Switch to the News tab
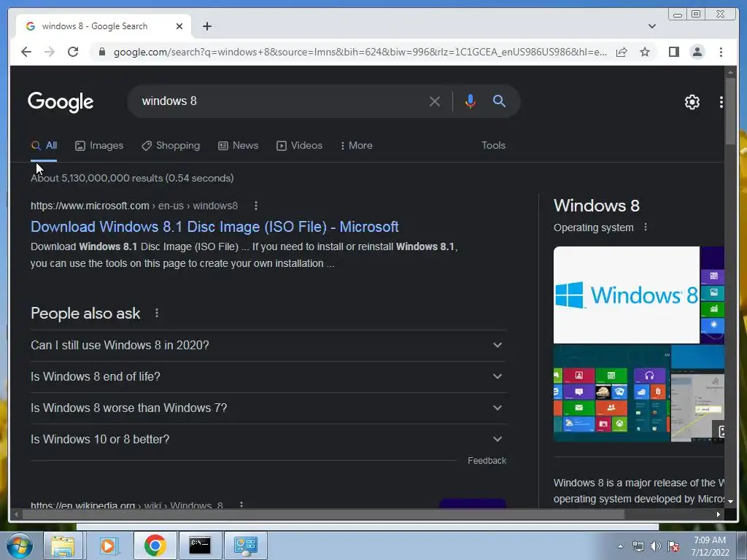The width and height of the screenshot is (747, 560). [x=239, y=146]
